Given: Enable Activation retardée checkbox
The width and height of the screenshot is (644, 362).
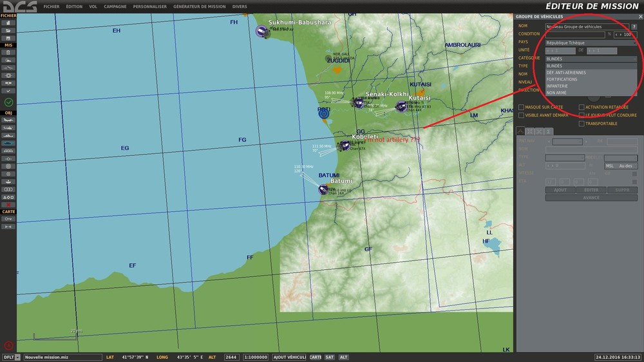Looking at the screenshot, I should [582, 107].
